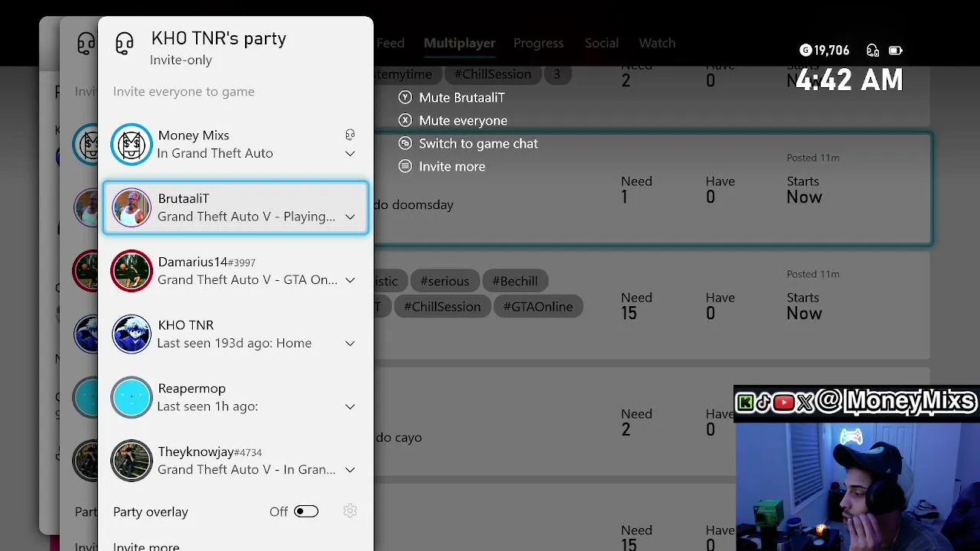Select Mute BrutaaliT option
This screenshot has height=551, width=980.
click(462, 97)
